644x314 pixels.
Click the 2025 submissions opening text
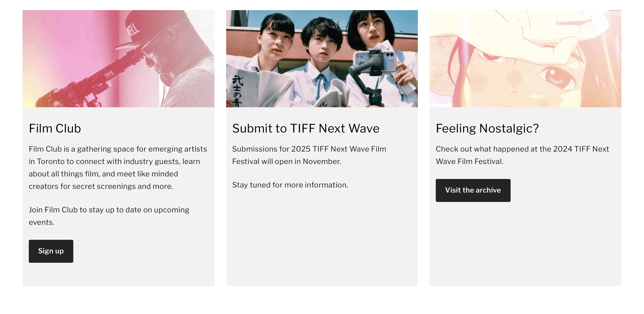pyautogui.click(x=309, y=155)
